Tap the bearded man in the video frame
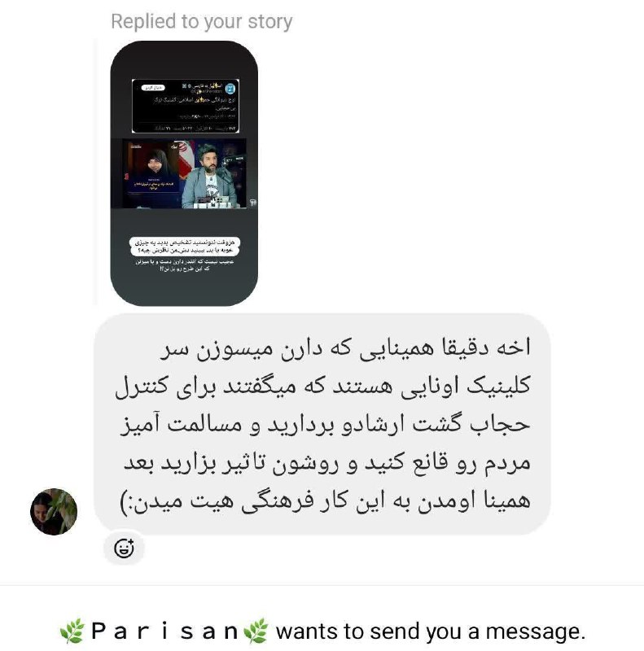Image resolution: width=644 pixels, height=651 pixels. point(210,176)
